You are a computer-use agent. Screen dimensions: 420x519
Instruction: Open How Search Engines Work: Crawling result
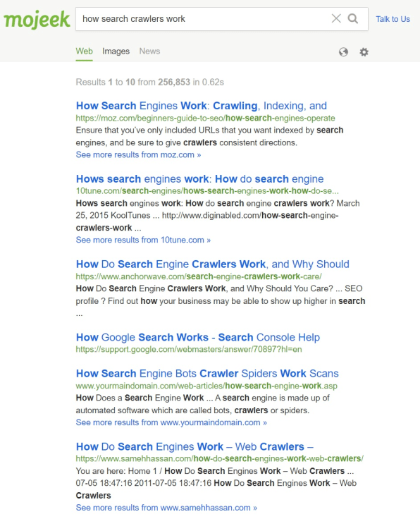(202, 106)
